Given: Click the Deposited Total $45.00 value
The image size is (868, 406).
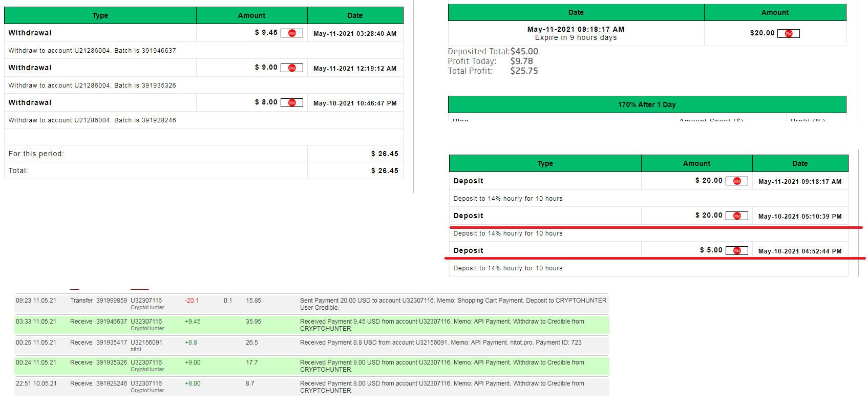Looking at the screenshot, I should (524, 51).
